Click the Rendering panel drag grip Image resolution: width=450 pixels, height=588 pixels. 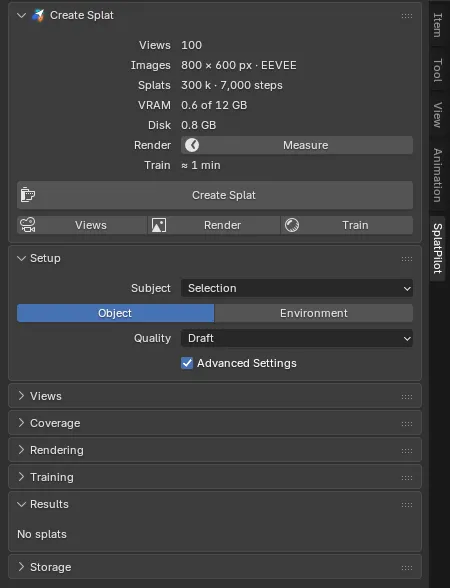click(407, 451)
